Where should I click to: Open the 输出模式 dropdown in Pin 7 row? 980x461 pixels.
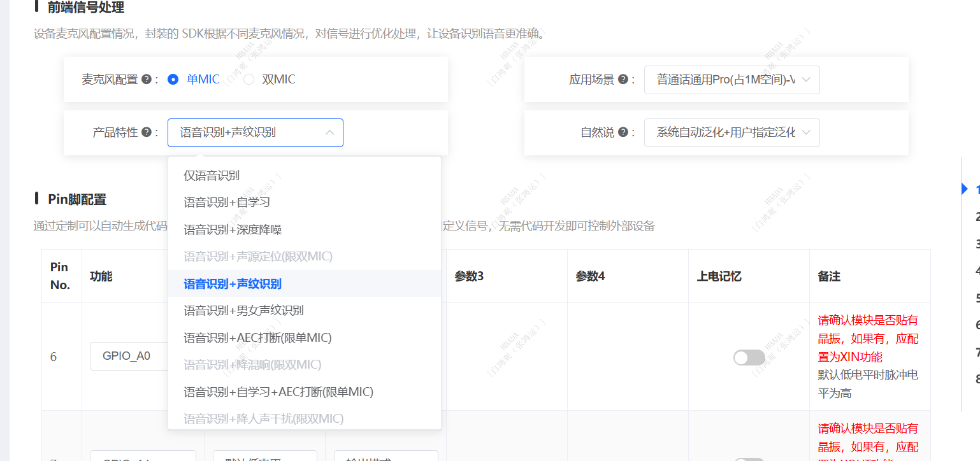(x=386, y=458)
